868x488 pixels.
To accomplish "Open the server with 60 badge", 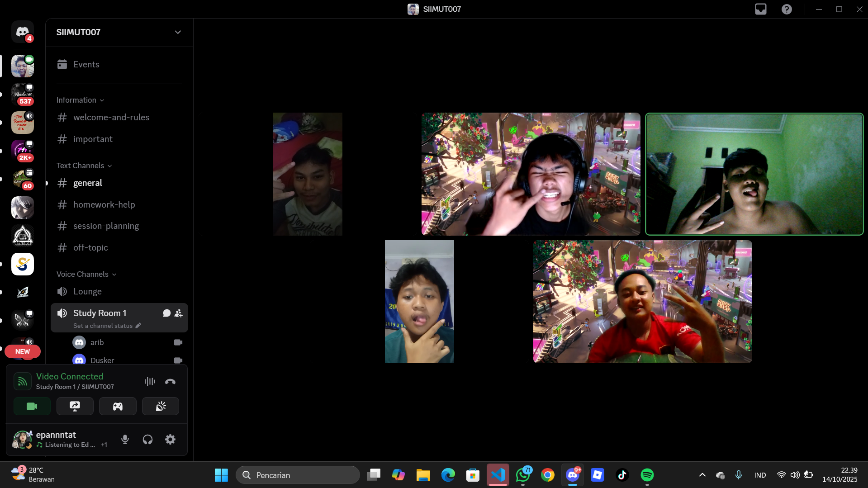I will pos(22,179).
